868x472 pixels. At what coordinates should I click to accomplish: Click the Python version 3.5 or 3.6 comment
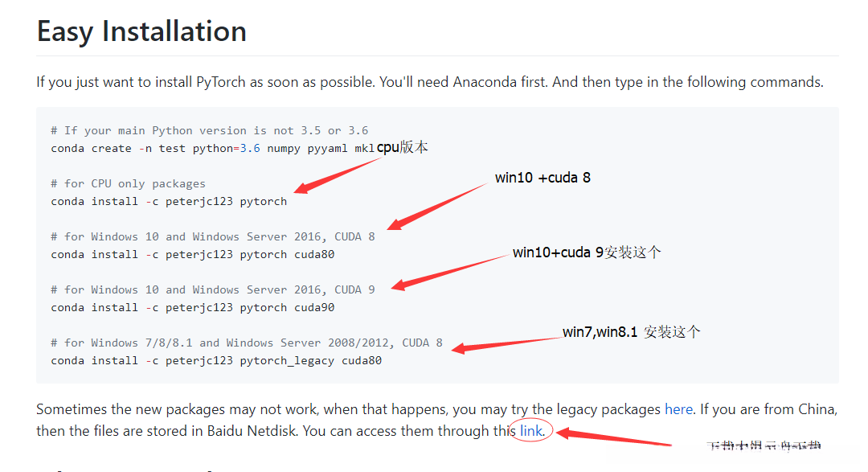coord(209,130)
